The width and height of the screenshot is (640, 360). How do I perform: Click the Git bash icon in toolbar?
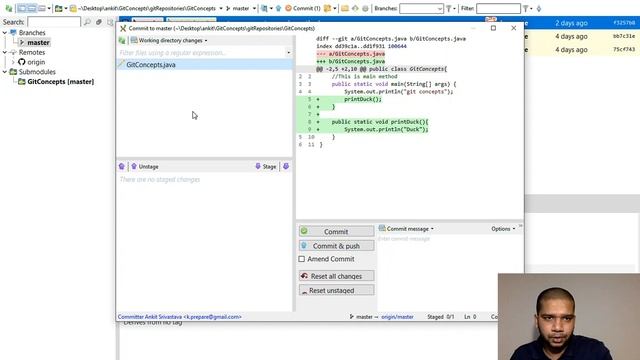click(355, 8)
